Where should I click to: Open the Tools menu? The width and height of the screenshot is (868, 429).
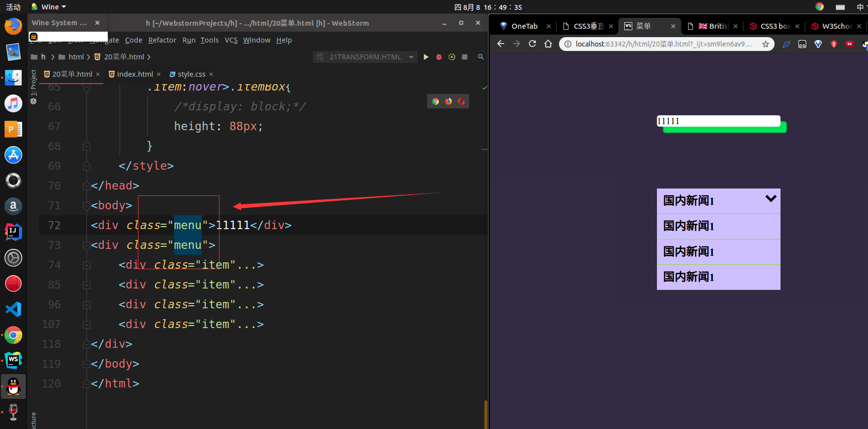click(x=210, y=40)
